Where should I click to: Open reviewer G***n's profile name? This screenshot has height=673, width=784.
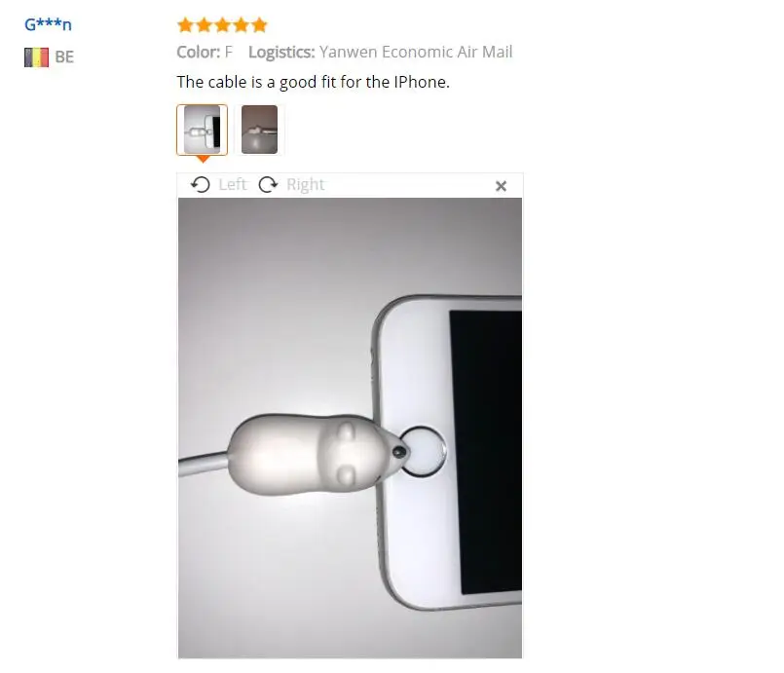coord(48,24)
